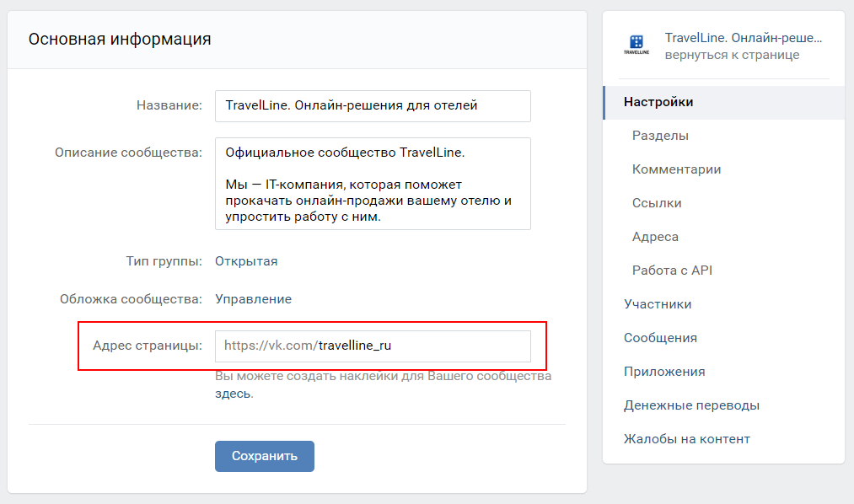854x504 pixels.
Task: Open Работа с API settings
Action: coord(672,271)
